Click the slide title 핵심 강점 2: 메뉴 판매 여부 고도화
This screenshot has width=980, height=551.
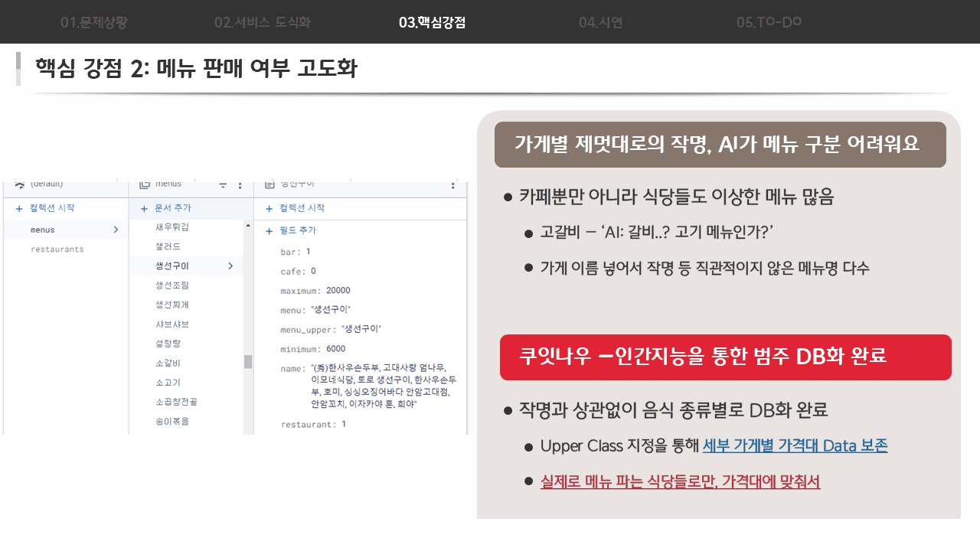click(x=196, y=69)
